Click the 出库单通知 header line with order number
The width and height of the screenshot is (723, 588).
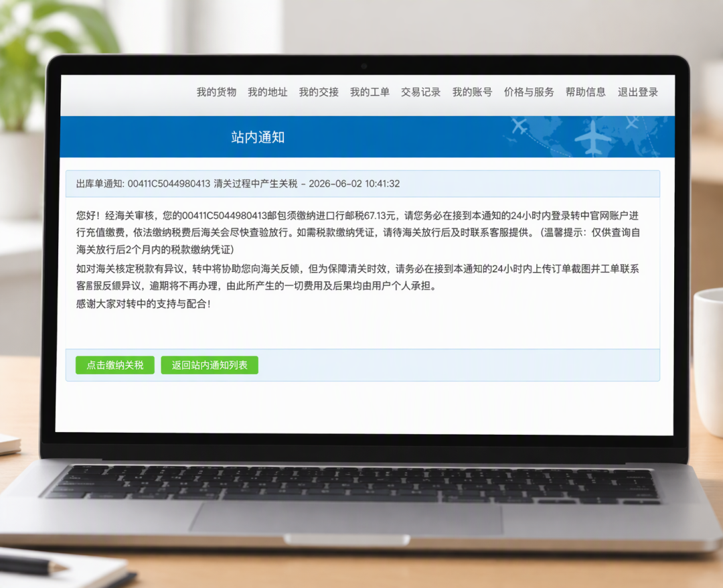click(x=238, y=183)
